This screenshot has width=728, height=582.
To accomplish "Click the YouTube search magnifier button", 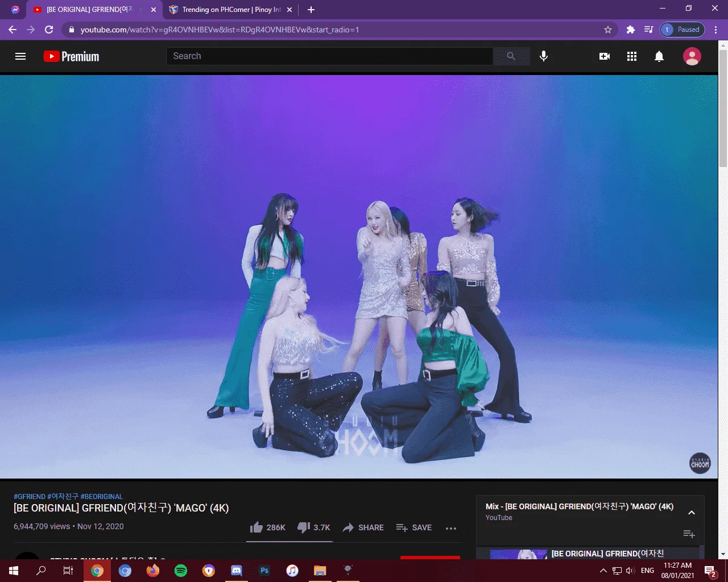I will click(x=511, y=56).
